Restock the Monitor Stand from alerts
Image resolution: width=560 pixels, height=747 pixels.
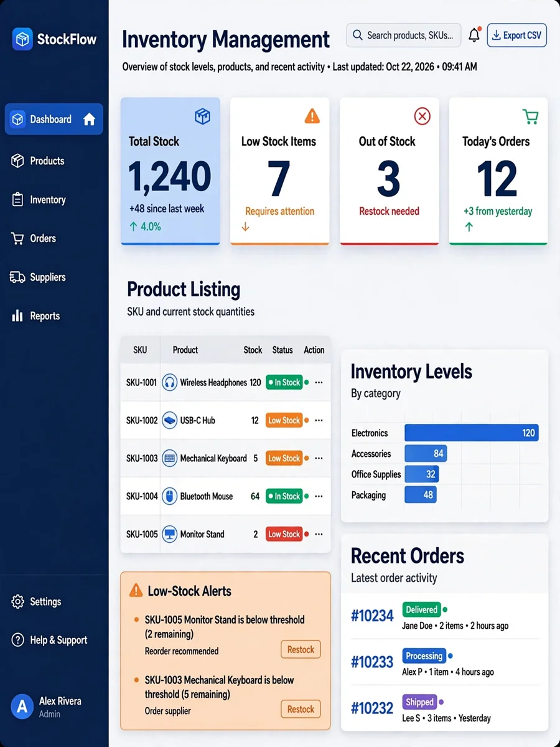coord(301,650)
